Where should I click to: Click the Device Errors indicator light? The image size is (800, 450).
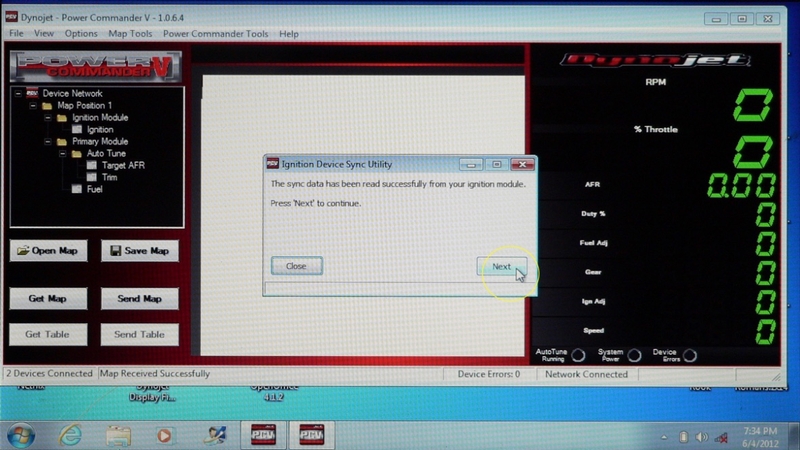click(x=689, y=355)
